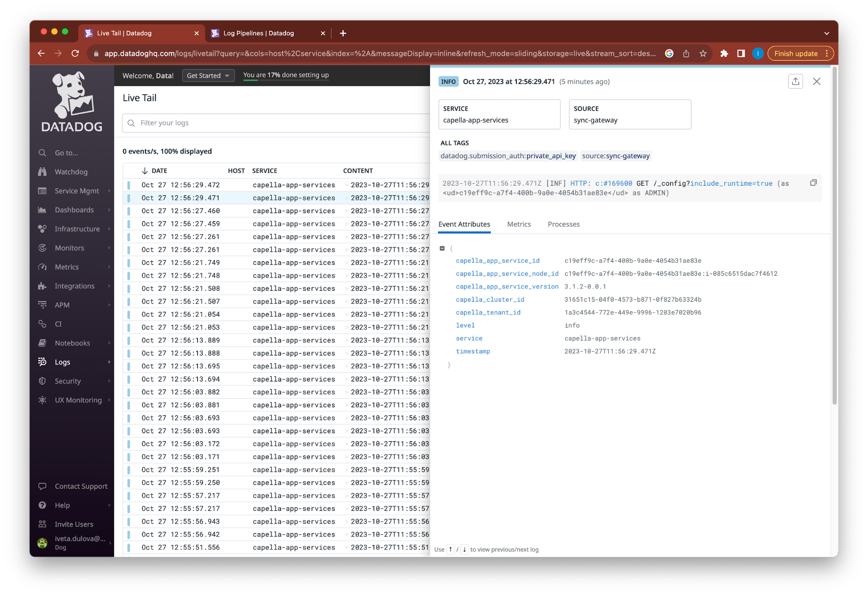This screenshot has height=596, width=868.
Task: Open the Notebooks sidebar icon
Action: pos(43,342)
